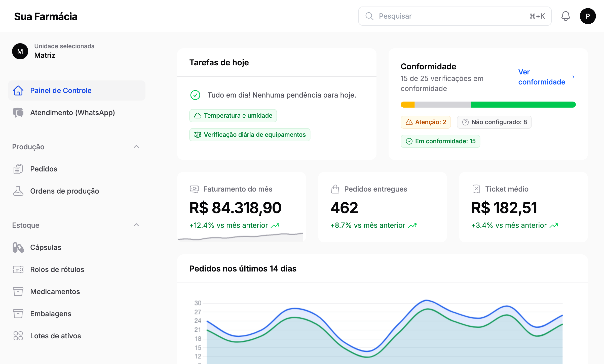Open the user profile avatar P
Image resolution: width=604 pixels, height=364 pixels.
pos(588,16)
